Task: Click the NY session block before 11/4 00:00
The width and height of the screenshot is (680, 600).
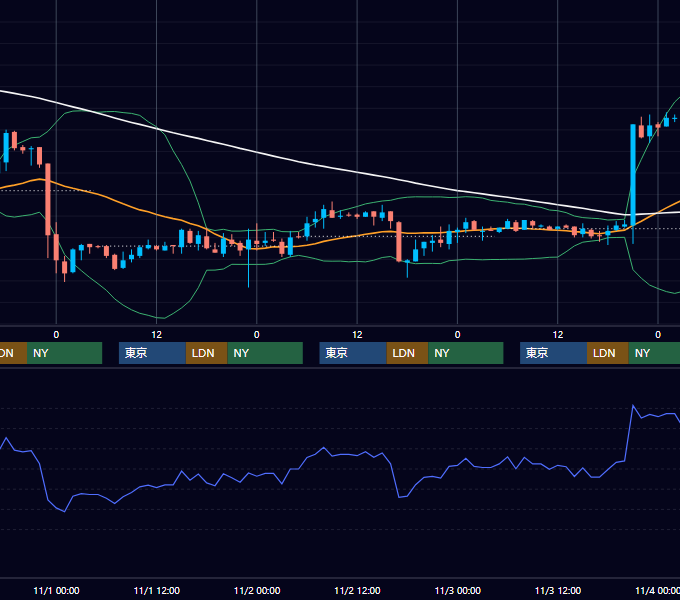Action: (654, 353)
